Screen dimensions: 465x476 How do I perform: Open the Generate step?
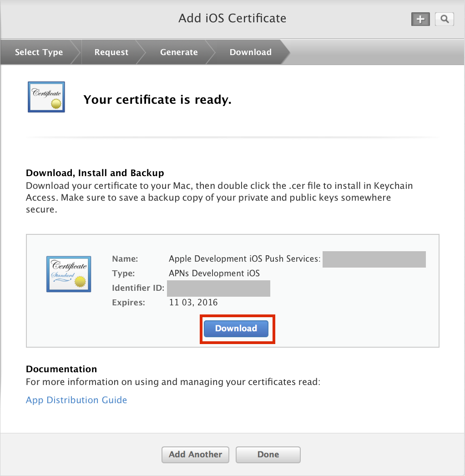tap(179, 52)
